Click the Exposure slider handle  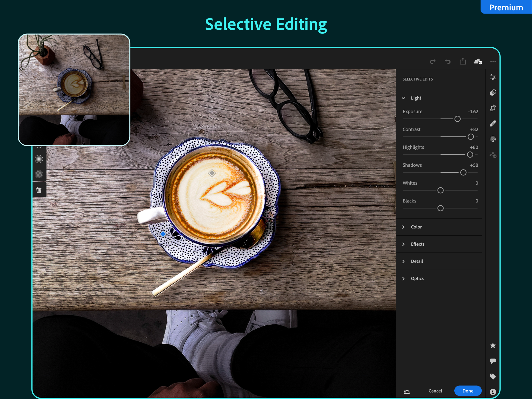coord(457,119)
